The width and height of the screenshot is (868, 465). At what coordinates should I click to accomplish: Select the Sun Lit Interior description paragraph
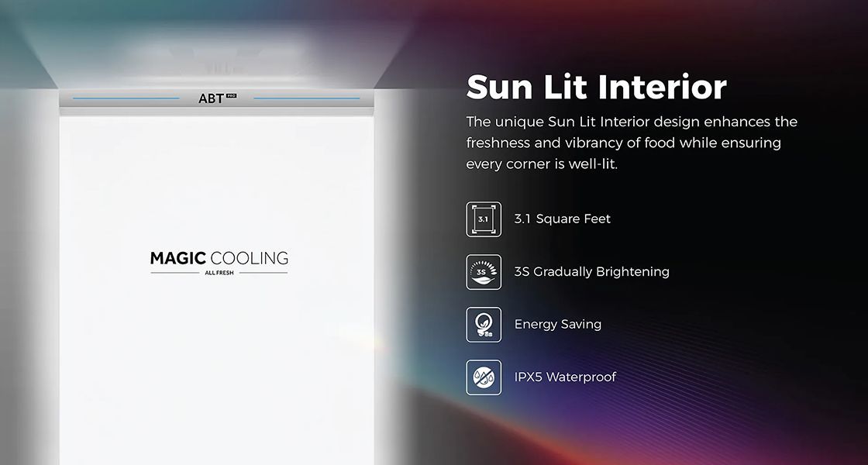631,143
